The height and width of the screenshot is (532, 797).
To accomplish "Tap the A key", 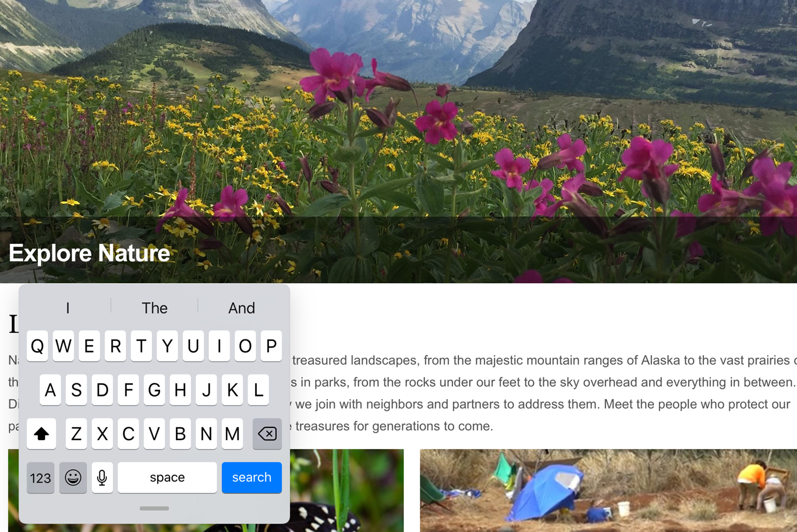I will tap(50, 390).
